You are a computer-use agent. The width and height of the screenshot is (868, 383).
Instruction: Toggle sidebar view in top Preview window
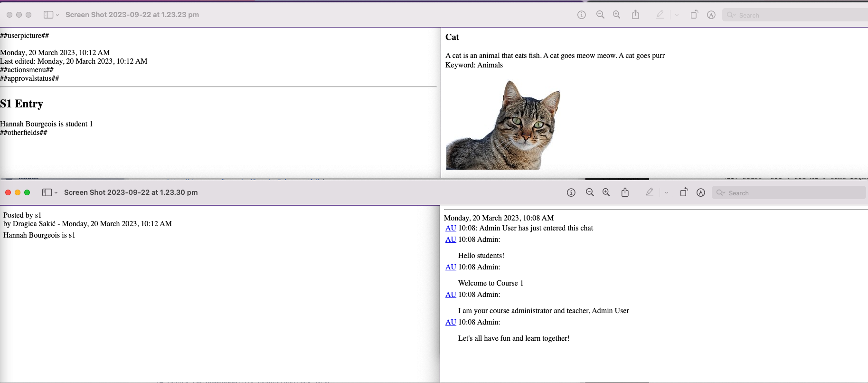[x=48, y=15]
